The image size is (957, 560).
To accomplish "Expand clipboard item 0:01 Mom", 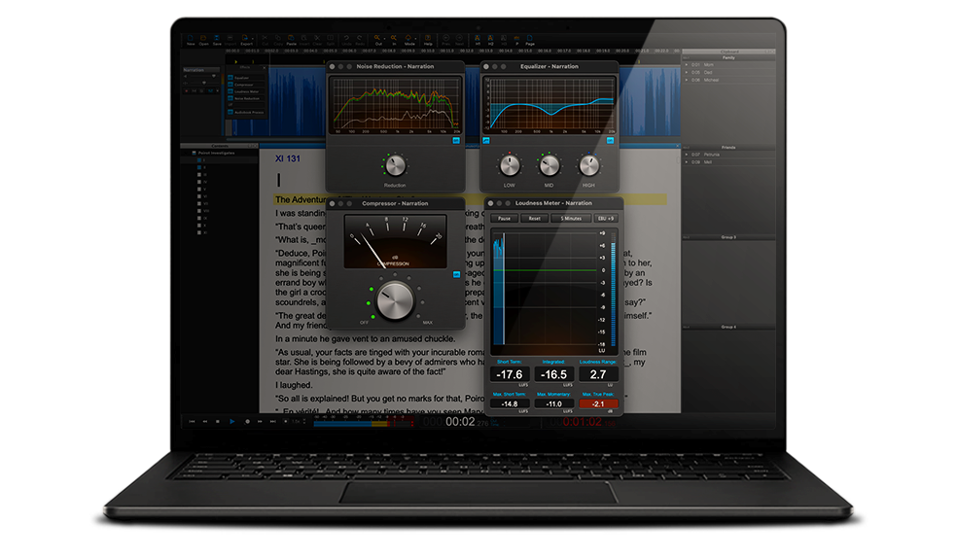I will pos(686,65).
